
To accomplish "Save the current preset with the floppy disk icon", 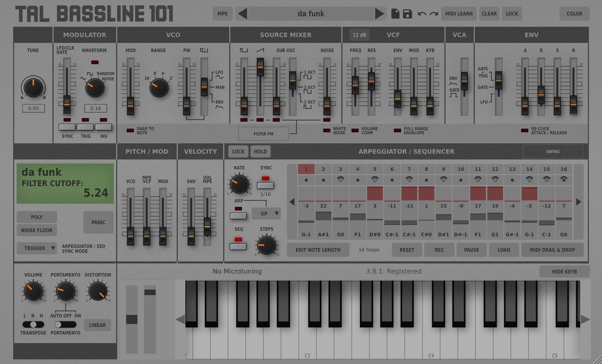I will [408, 14].
